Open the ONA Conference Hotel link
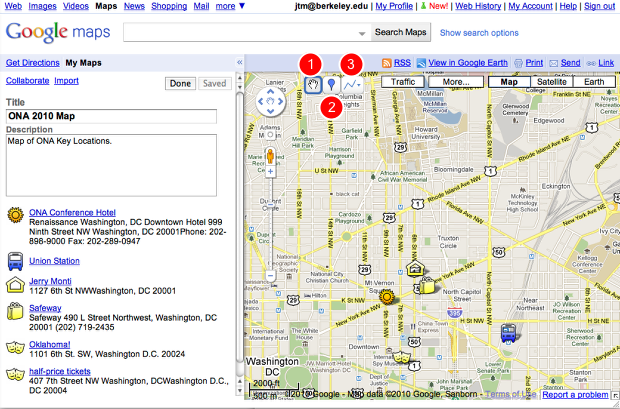Image resolution: width=620 pixels, height=409 pixels. (x=72, y=212)
